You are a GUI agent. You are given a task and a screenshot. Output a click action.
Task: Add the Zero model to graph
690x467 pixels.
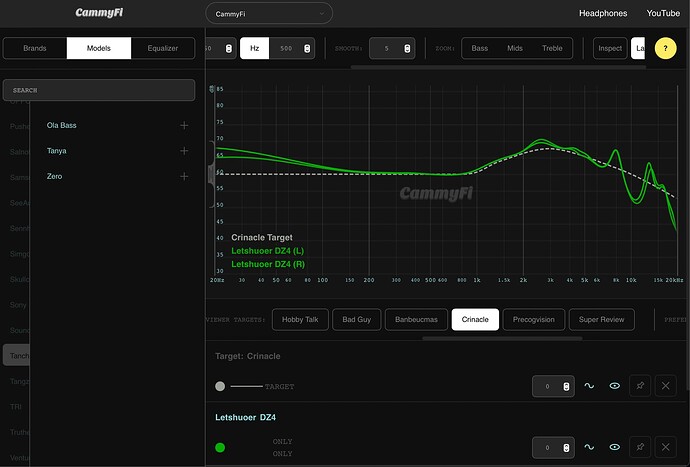tap(184, 177)
